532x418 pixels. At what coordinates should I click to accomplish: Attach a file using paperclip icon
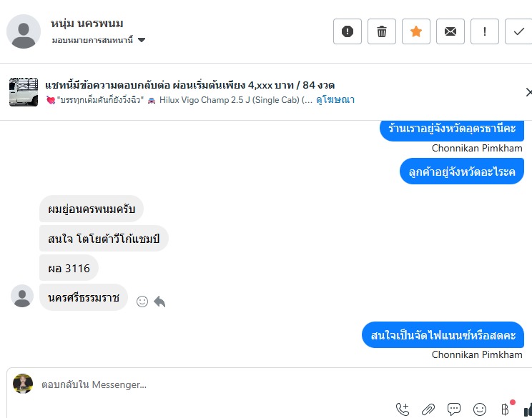coord(428,409)
